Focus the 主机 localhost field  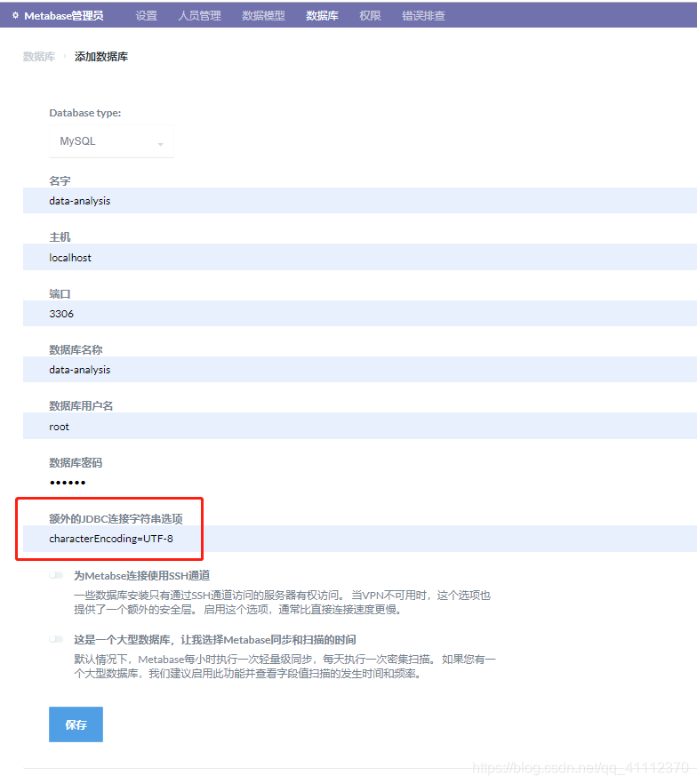pyautogui.click(x=360, y=257)
